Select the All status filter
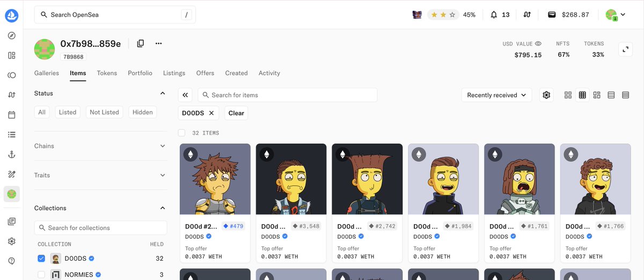The width and height of the screenshot is (644, 280). [x=42, y=112]
